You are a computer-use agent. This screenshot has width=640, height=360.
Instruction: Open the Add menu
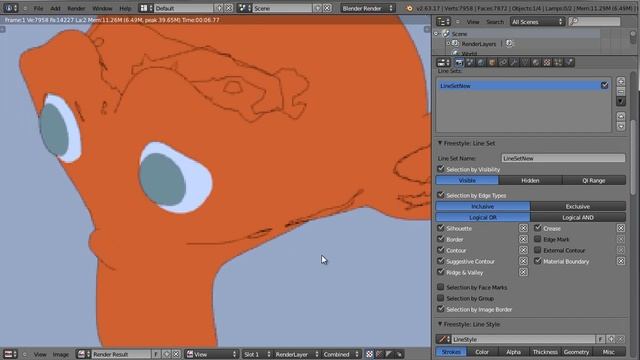(x=55, y=8)
